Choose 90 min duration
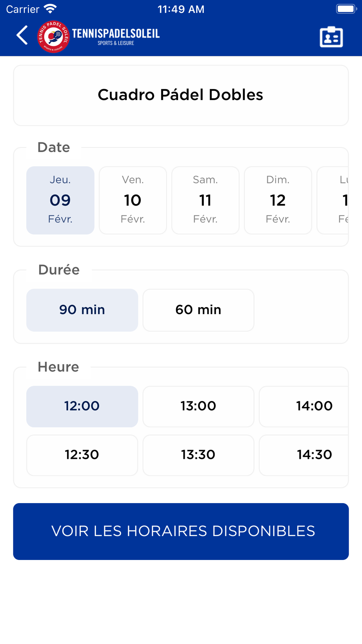Screen dimensions: 362x644 [x=82, y=310]
